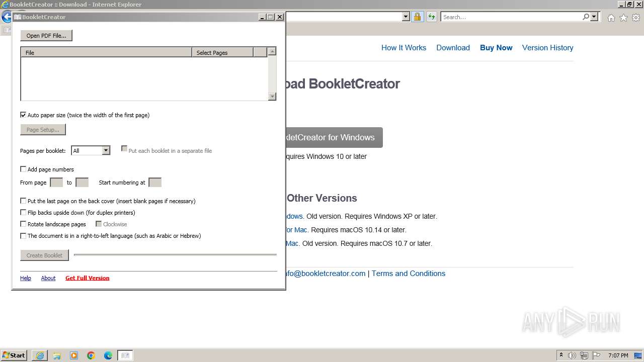Open IE tools gear icon

636,18
